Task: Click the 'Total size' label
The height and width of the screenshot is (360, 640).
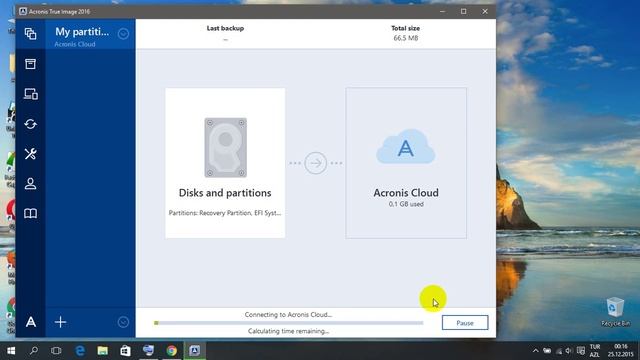Action: [x=405, y=28]
